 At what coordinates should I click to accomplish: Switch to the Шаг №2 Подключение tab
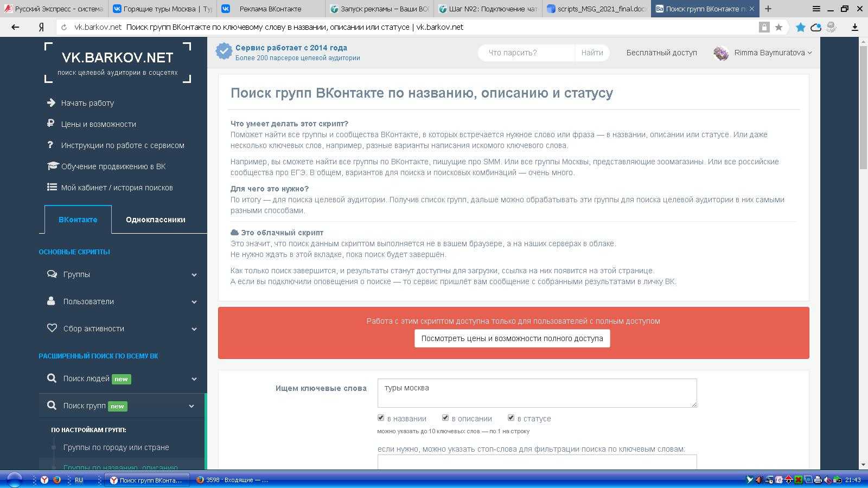pos(488,9)
